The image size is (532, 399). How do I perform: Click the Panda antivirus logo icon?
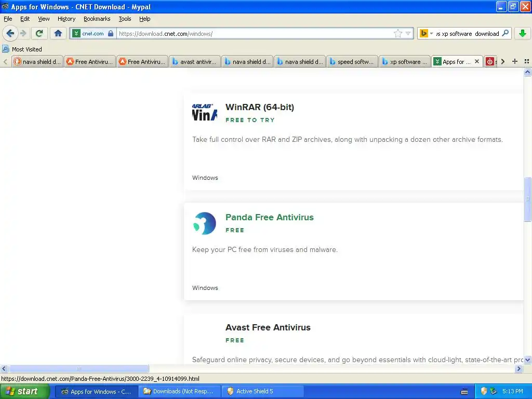click(205, 223)
